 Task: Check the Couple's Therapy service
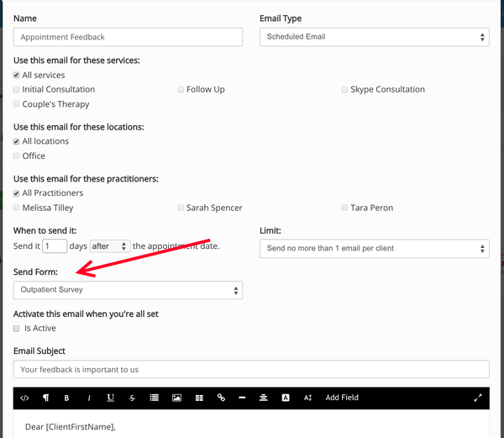pyautogui.click(x=16, y=104)
